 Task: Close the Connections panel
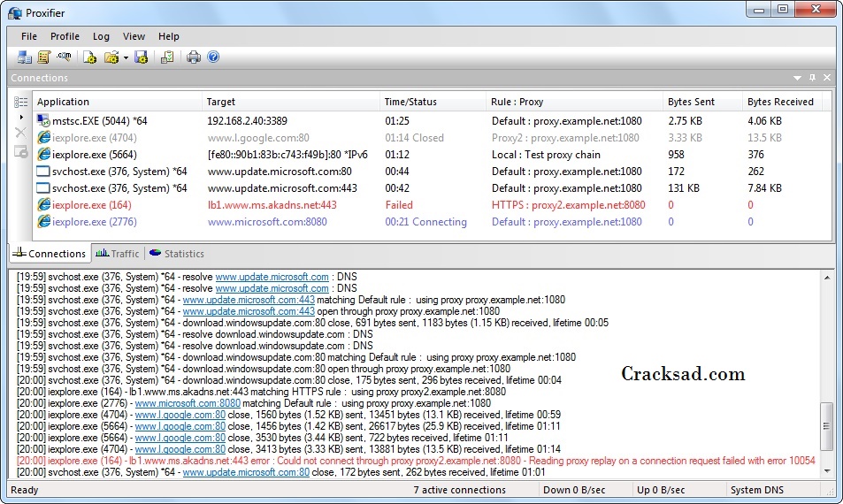[827, 78]
